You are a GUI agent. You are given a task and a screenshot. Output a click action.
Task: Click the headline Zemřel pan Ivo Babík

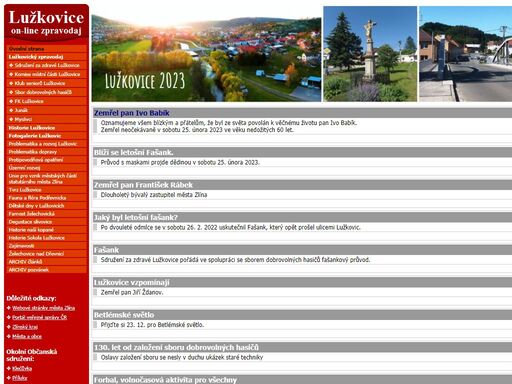[x=131, y=113]
